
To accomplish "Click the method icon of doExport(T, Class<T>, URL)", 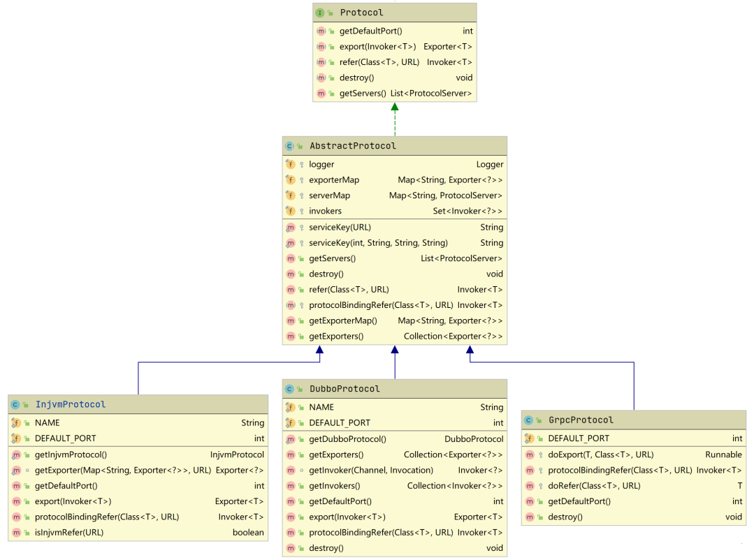I will coord(530,455).
